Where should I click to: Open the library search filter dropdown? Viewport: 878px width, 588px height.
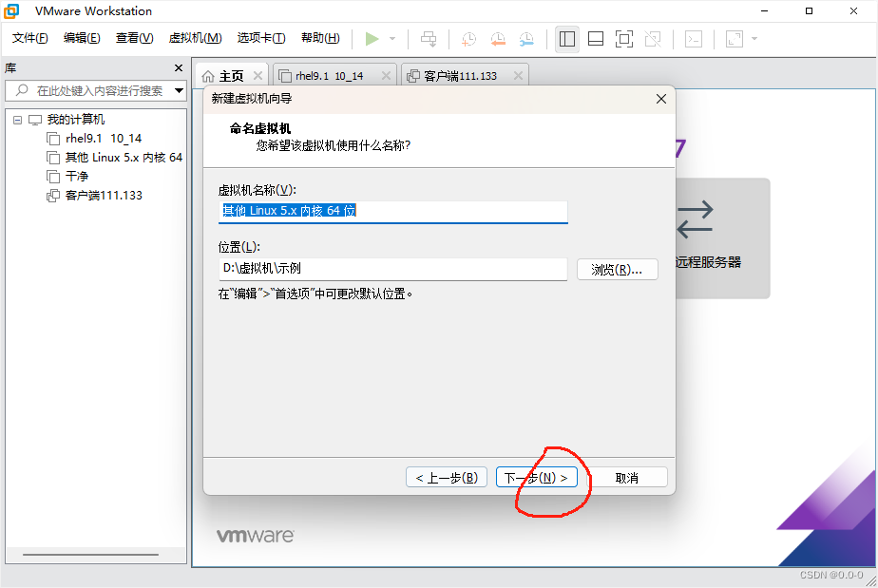click(x=179, y=90)
